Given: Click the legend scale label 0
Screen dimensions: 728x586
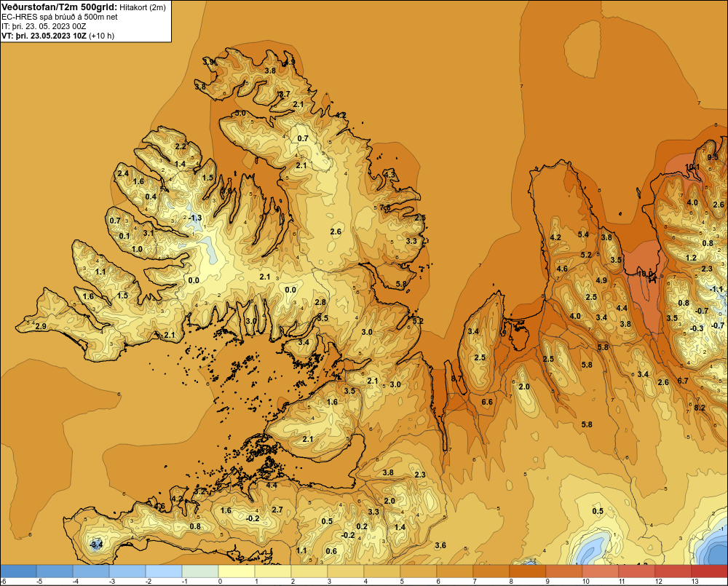Looking at the screenshot, I should click(220, 582).
